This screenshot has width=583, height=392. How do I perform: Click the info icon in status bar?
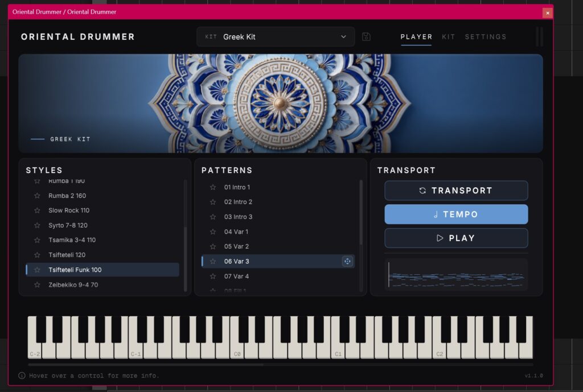point(22,376)
